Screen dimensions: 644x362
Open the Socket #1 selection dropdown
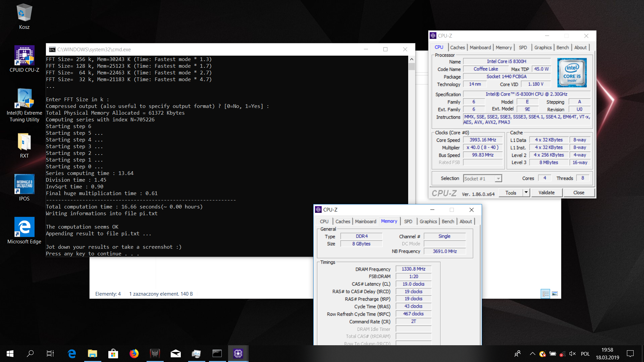coord(482,179)
